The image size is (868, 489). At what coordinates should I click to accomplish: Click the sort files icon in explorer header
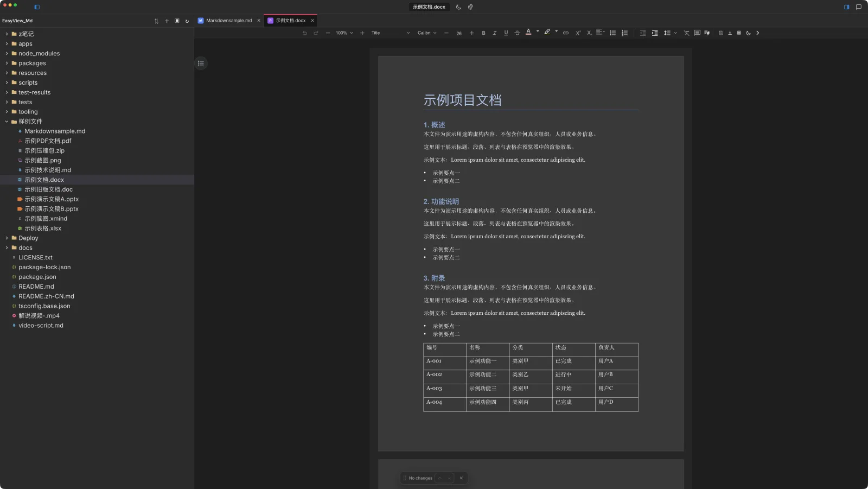coord(156,21)
